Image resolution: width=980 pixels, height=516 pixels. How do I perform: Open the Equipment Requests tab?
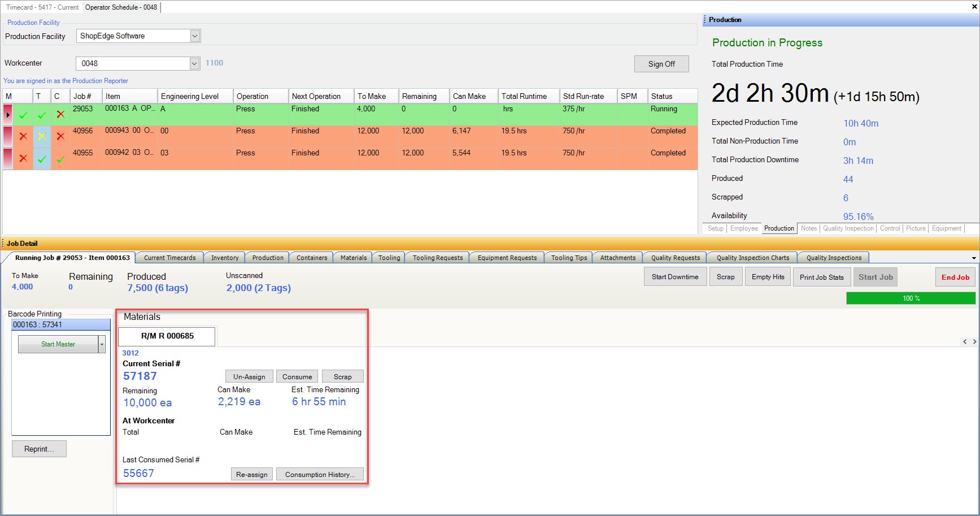pyautogui.click(x=507, y=258)
